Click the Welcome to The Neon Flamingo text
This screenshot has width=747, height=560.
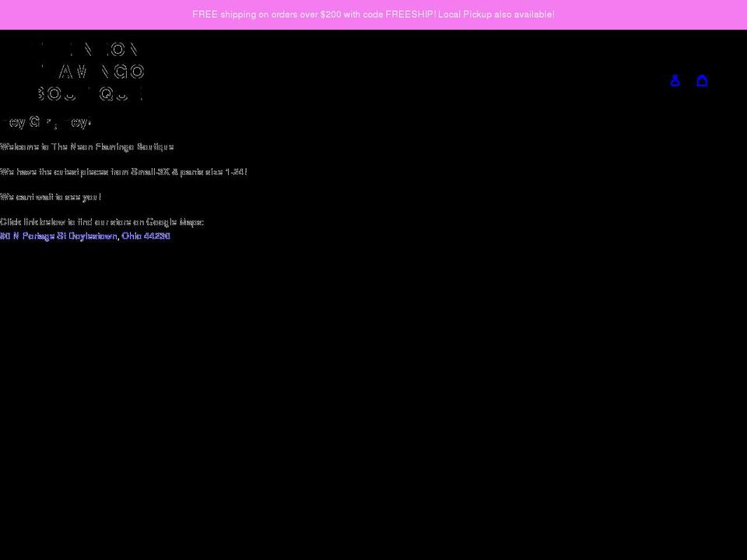(87, 147)
